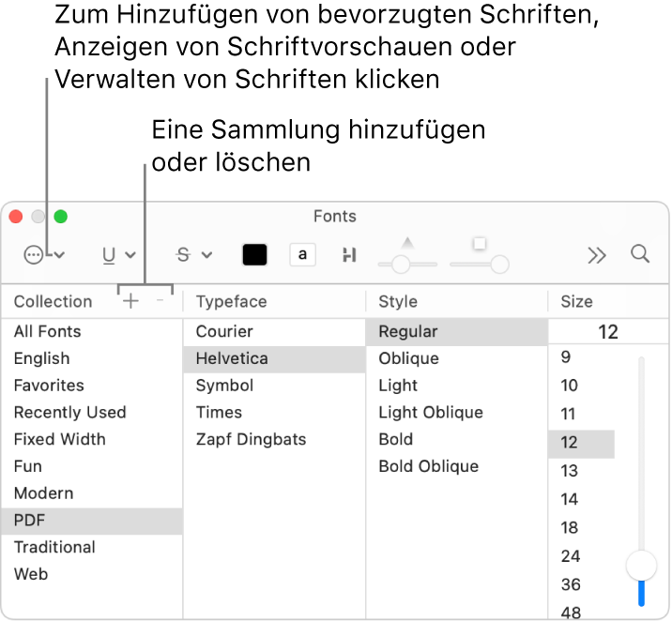Viewport: 672px width, 621px height.
Task: Remove collection with the minus button
Action: click(x=160, y=301)
